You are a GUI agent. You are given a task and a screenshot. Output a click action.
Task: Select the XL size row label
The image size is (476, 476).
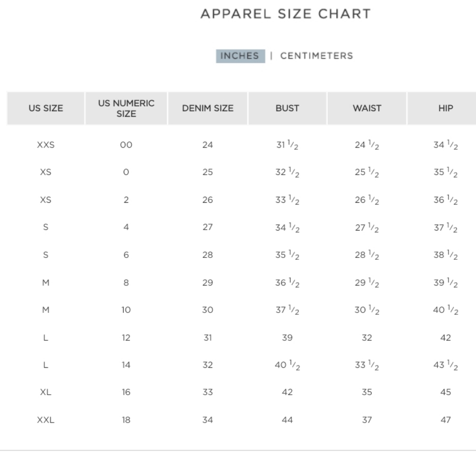coord(46,392)
